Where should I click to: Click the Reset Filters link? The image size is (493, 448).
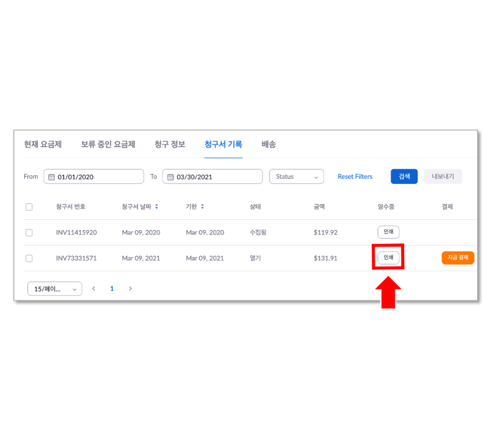(355, 177)
